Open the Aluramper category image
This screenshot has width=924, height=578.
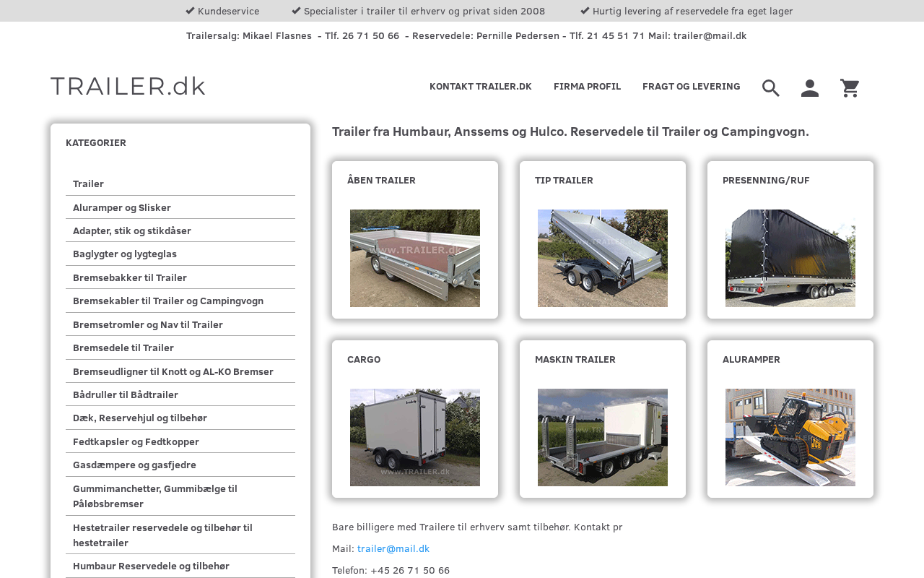pos(790,437)
